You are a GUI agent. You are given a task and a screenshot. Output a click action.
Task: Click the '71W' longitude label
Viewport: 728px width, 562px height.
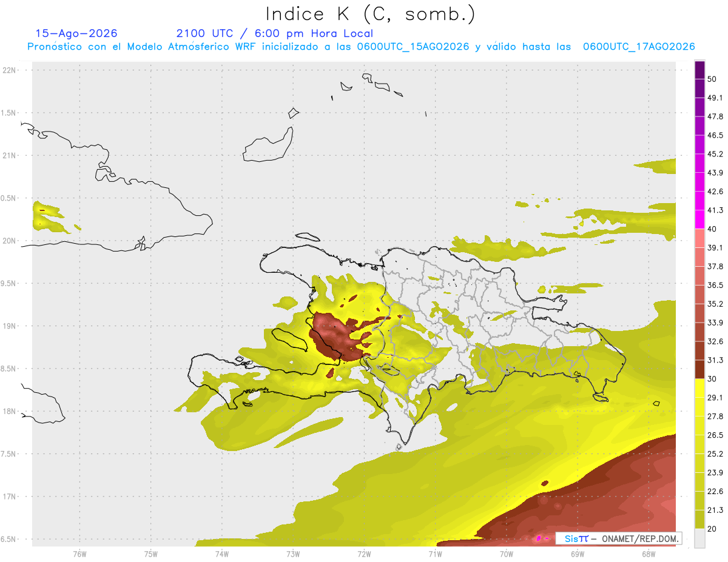(435, 554)
